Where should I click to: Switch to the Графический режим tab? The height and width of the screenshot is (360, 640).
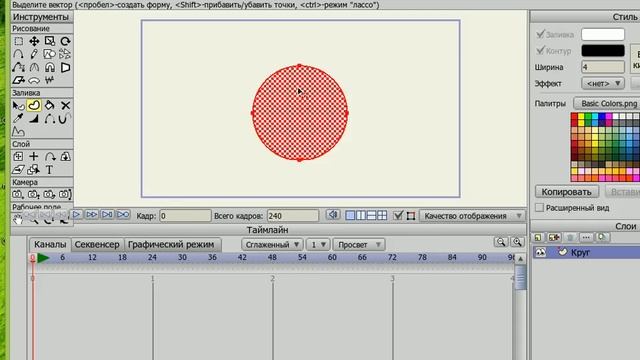pos(171,244)
